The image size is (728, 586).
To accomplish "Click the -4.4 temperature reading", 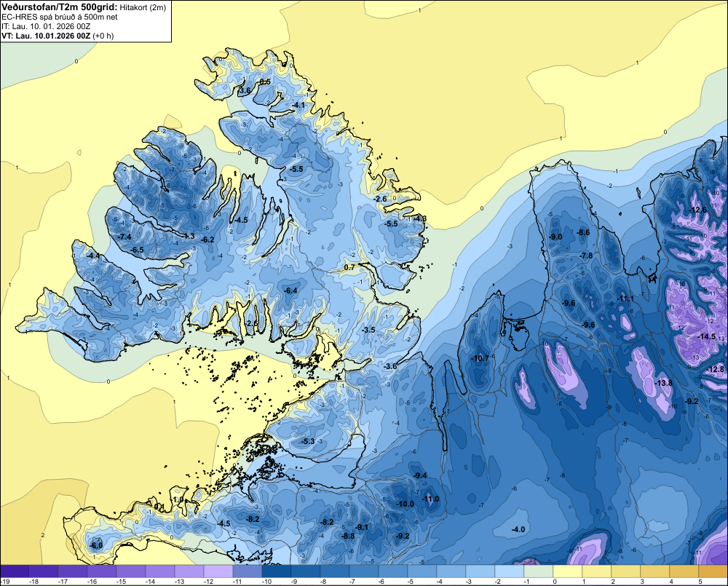I will [x=93, y=256].
